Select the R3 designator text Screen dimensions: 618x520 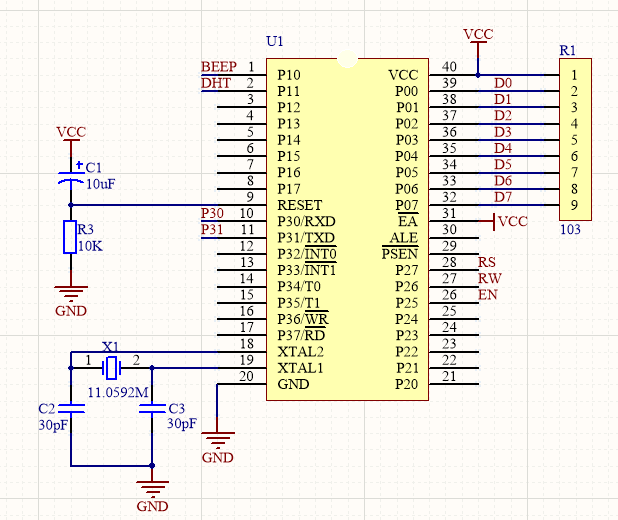point(86,229)
